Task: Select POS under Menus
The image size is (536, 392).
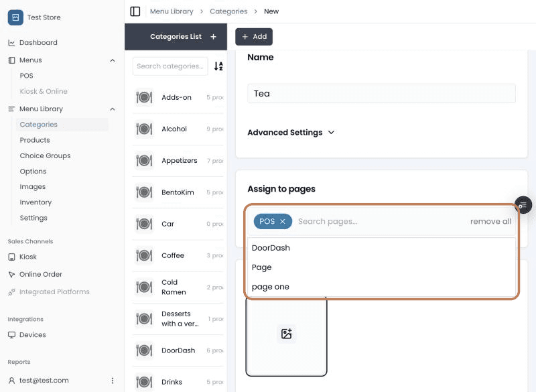Action: tap(26, 76)
